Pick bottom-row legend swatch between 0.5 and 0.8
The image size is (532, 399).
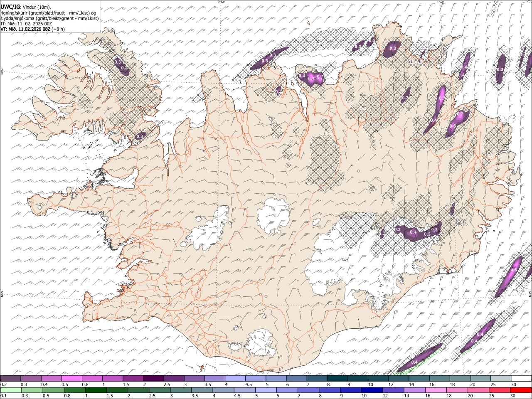coord(53,390)
